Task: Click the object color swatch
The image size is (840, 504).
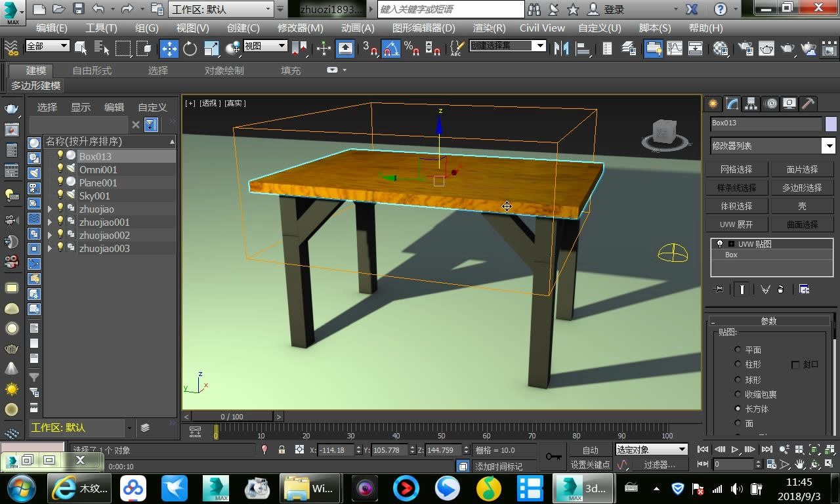Action: tap(831, 123)
